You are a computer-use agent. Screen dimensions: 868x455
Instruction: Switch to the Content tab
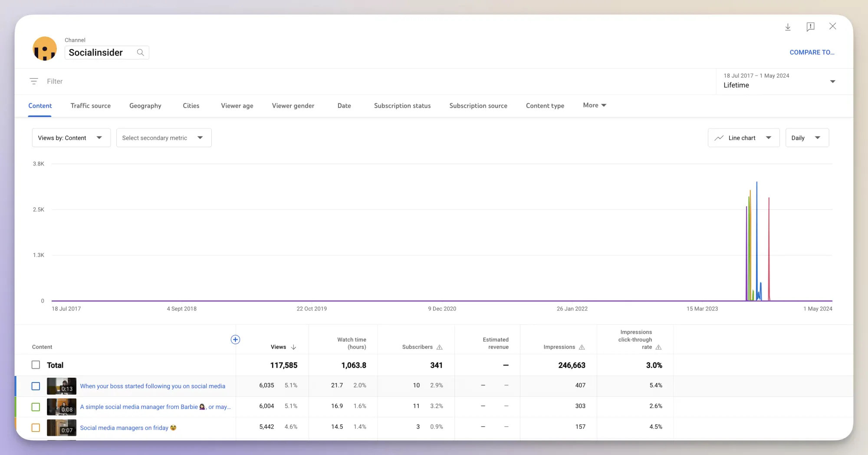coord(40,106)
